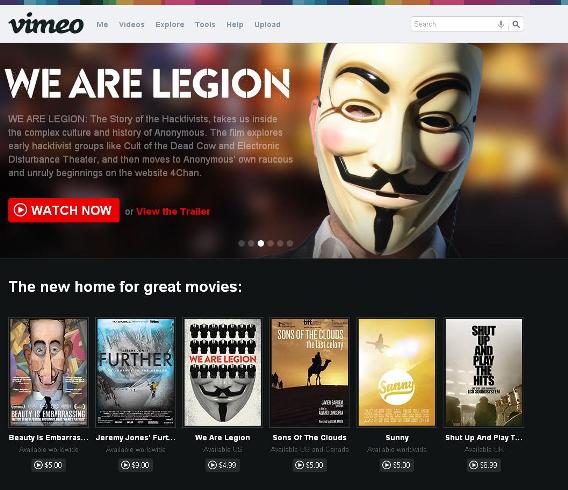The width and height of the screenshot is (568, 490).
Task: Click the microphone voice search icon
Action: click(501, 24)
